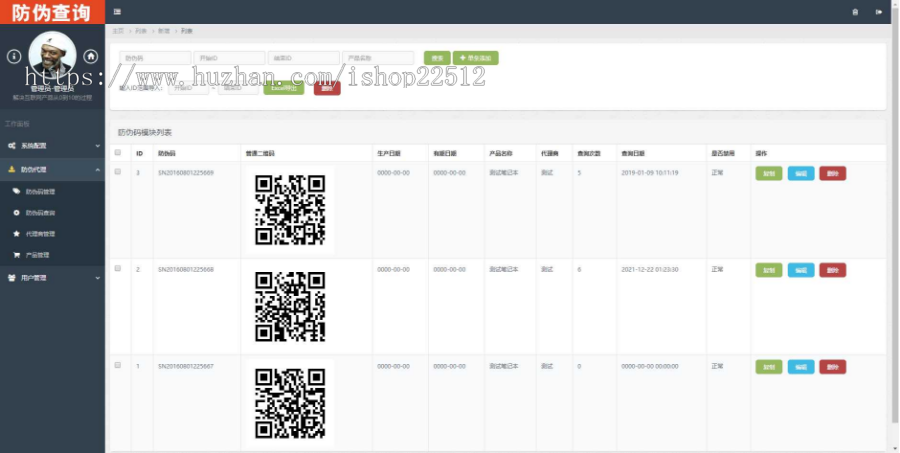Toggle the sidebar with the hamburger icon
The height and width of the screenshot is (453, 900).
point(117,11)
